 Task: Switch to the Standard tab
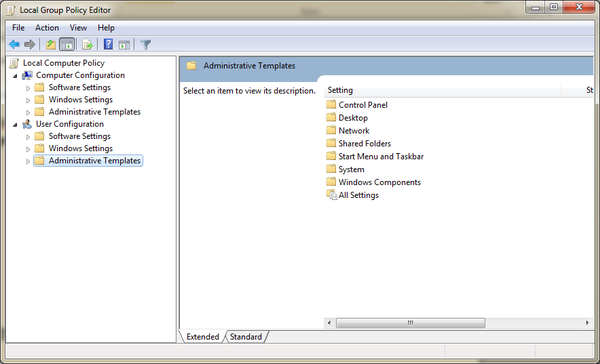click(x=246, y=337)
